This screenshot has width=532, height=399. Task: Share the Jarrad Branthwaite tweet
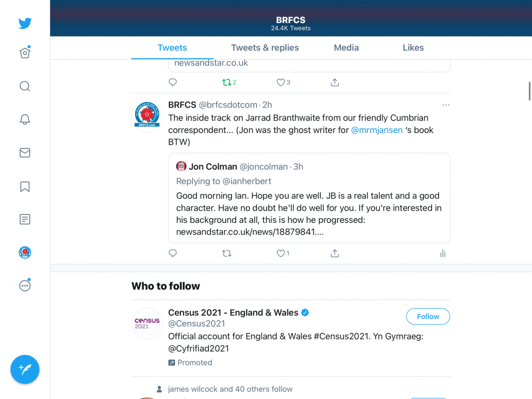click(335, 254)
